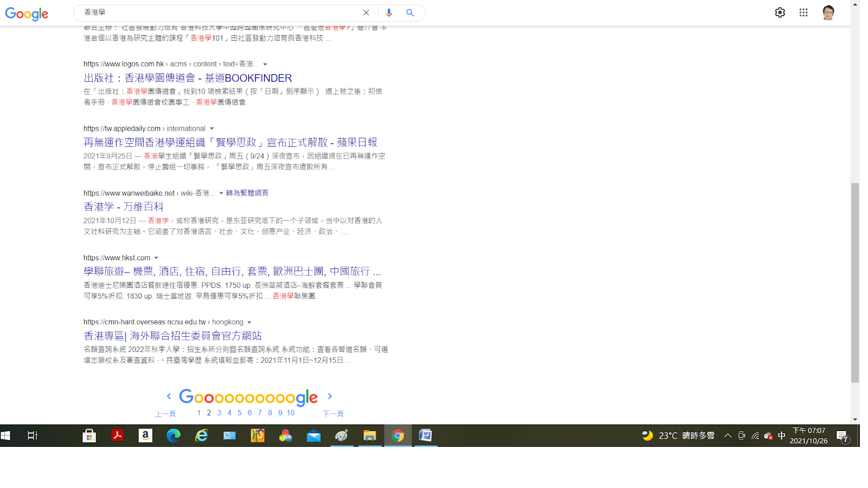
Task: Go to results page 8
Action: (x=270, y=413)
